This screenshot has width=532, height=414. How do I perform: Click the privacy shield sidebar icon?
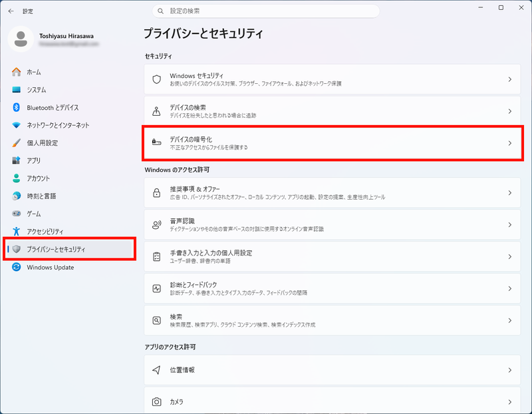(16, 250)
